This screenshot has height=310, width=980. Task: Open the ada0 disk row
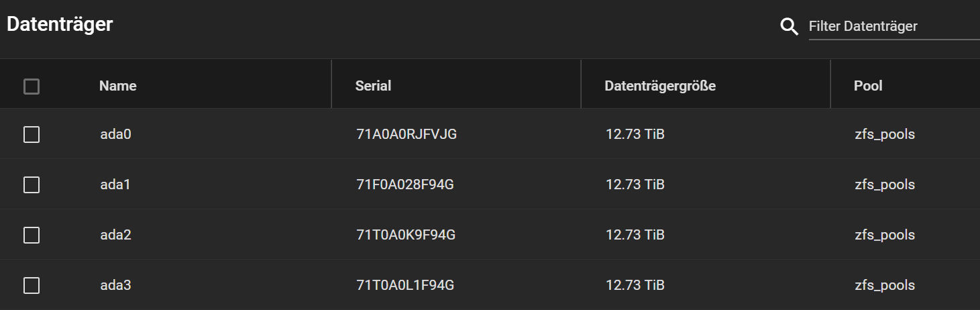pyautogui.click(x=490, y=134)
